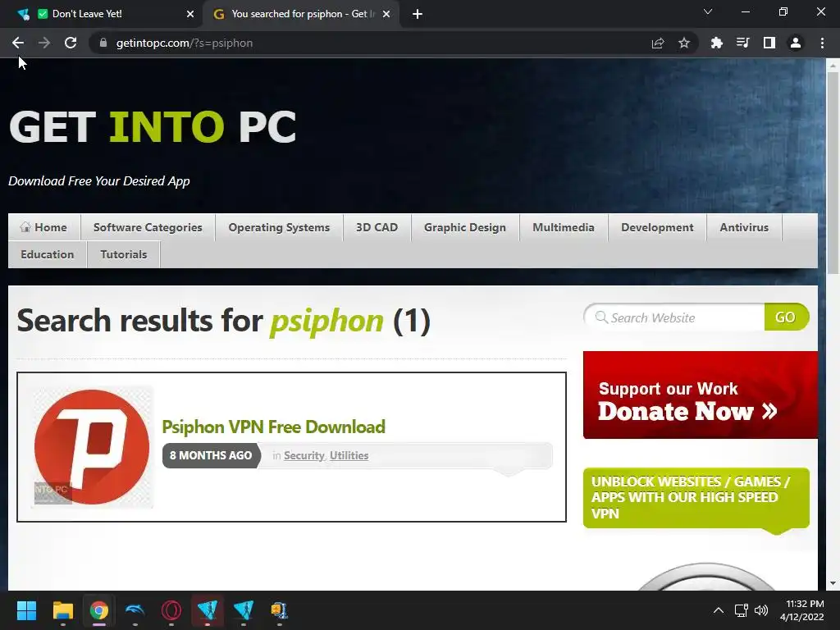The width and height of the screenshot is (840, 630).
Task: Open the Chrome profile avatar
Action: click(795, 43)
